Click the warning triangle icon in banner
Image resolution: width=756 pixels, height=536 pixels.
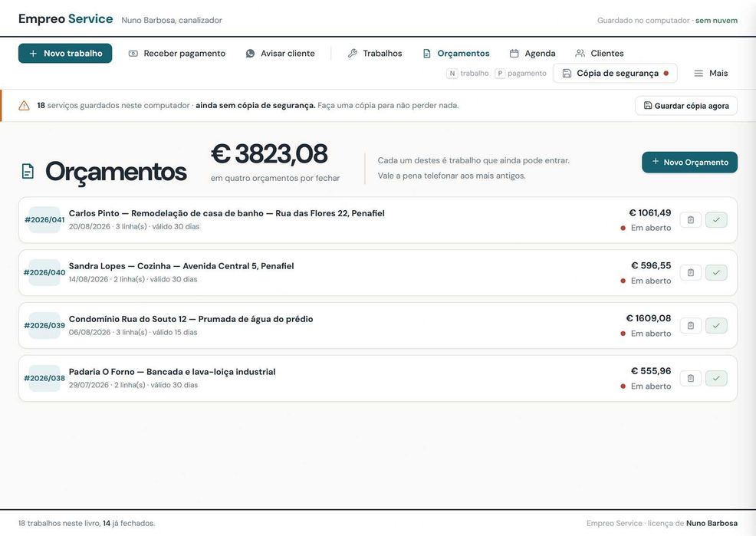click(24, 106)
